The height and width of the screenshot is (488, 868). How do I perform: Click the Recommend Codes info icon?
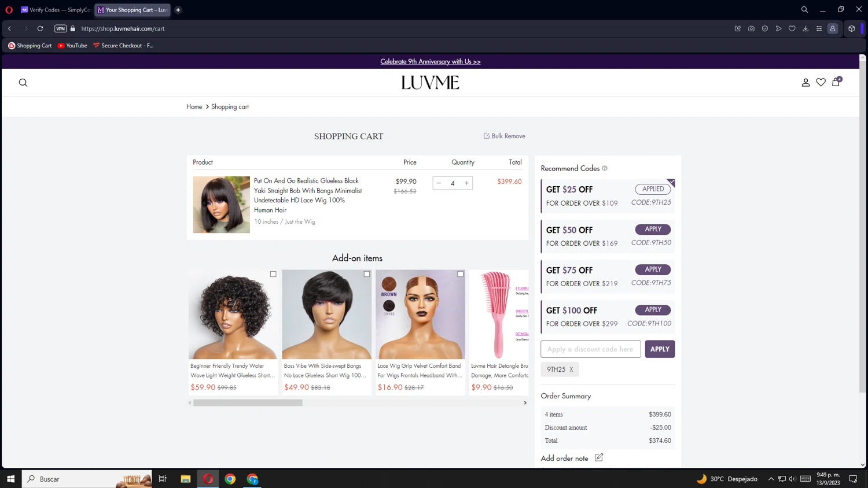click(605, 168)
